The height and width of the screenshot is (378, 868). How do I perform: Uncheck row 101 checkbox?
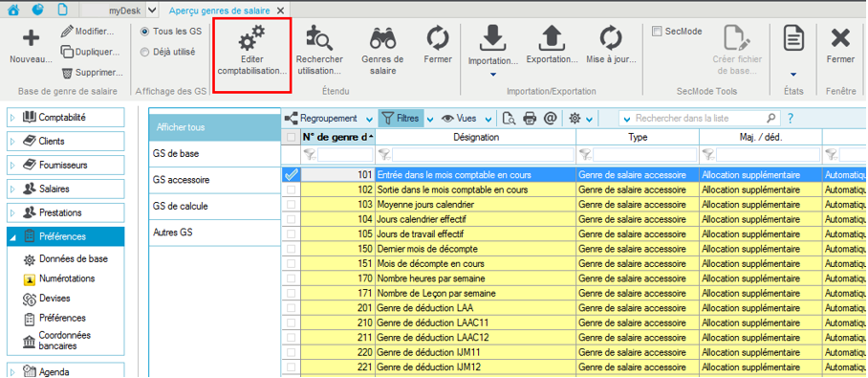[x=291, y=175]
